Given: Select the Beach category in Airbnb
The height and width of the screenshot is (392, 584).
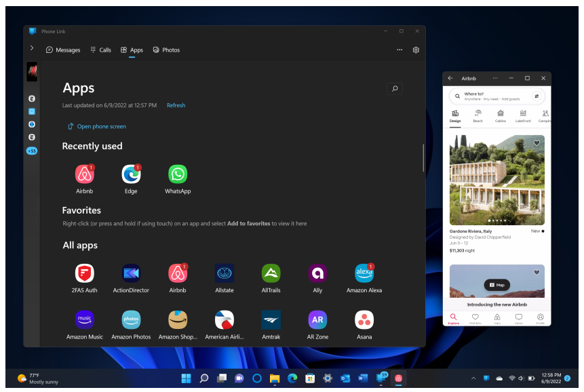Looking at the screenshot, I should pyautogui.click(x=478, y=116).
